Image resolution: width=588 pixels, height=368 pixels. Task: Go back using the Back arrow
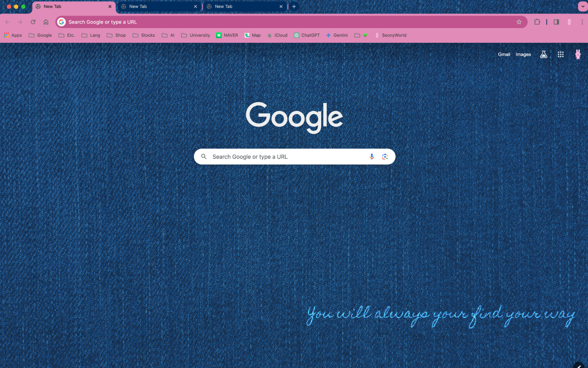[x=7, y=22]
